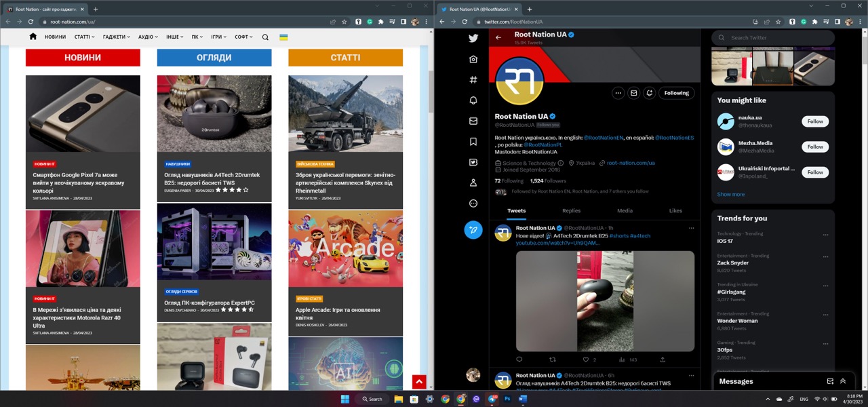Open НОВИНИ in root-nation nav bar

coord(56,37)
